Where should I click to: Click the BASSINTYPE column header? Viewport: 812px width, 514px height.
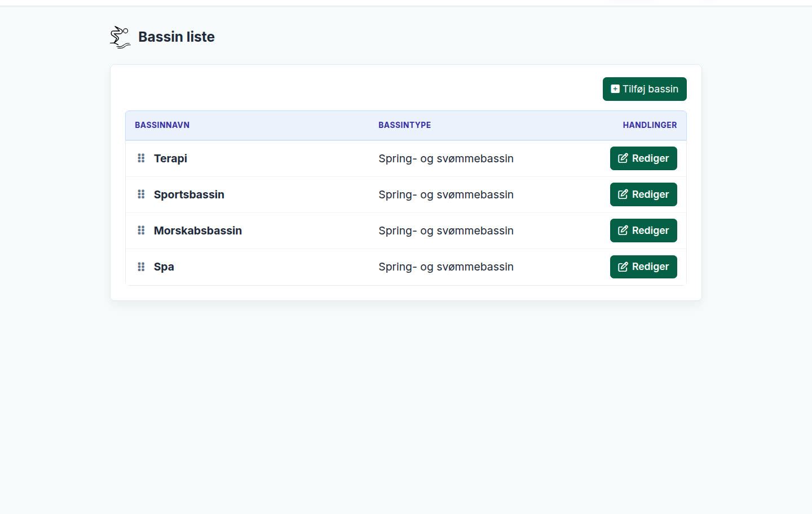pyautogui.click(x=405, y=125)
